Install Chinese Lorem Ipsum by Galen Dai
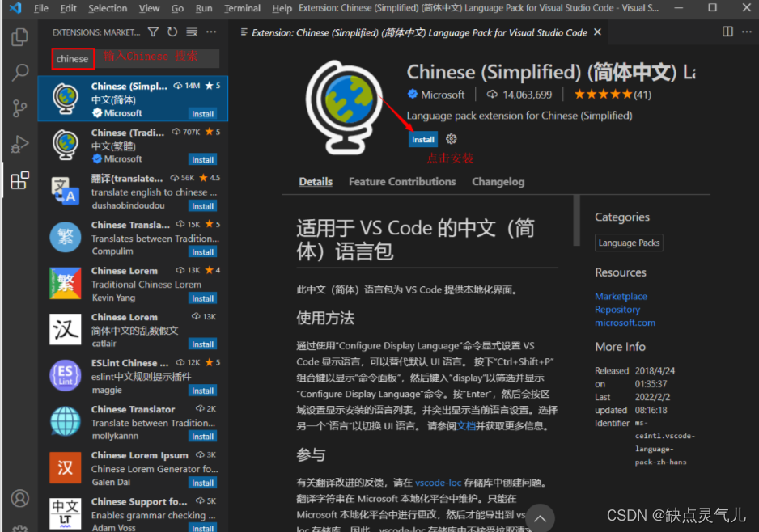The height and width of the screenshot is (532, 759). 202,483
